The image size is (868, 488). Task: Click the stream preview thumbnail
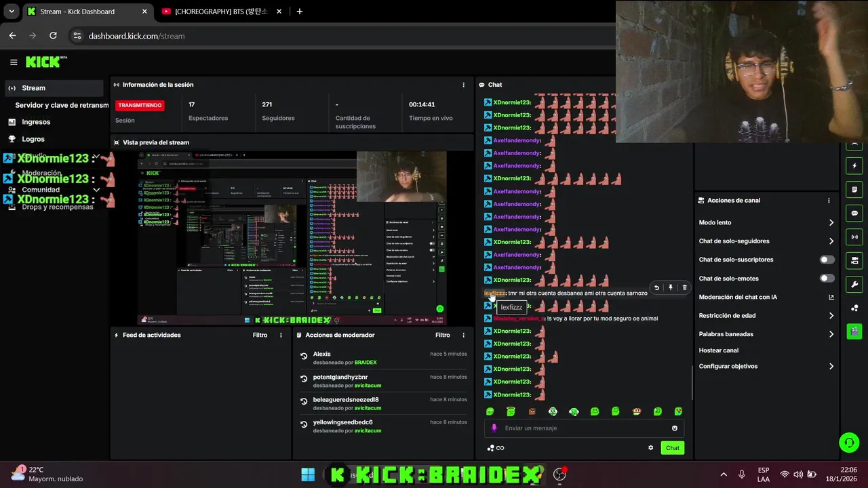click(292, 238)
